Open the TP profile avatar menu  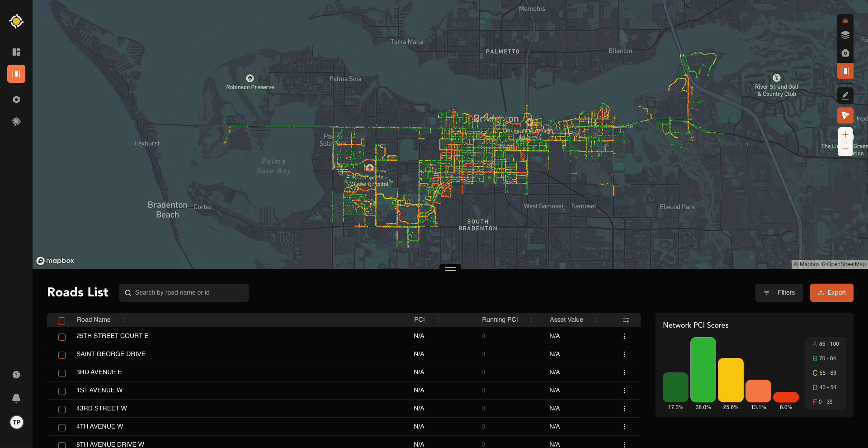point(16,422)
